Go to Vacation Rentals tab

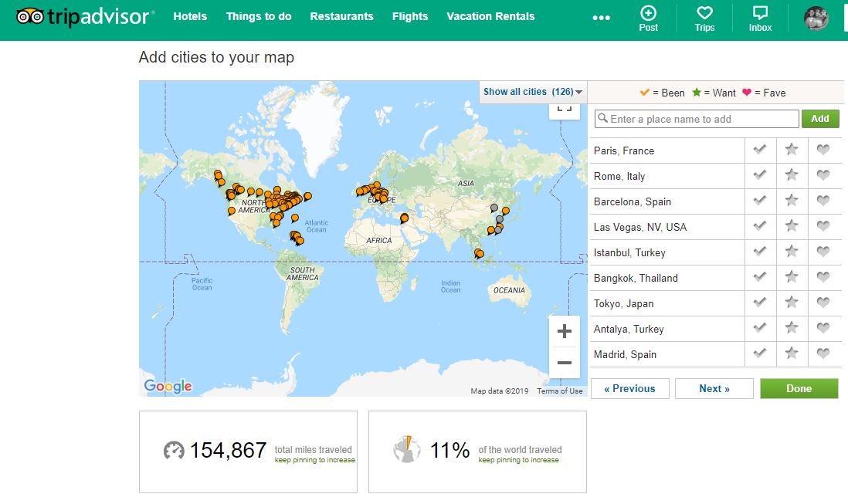[x=490, y=16]
